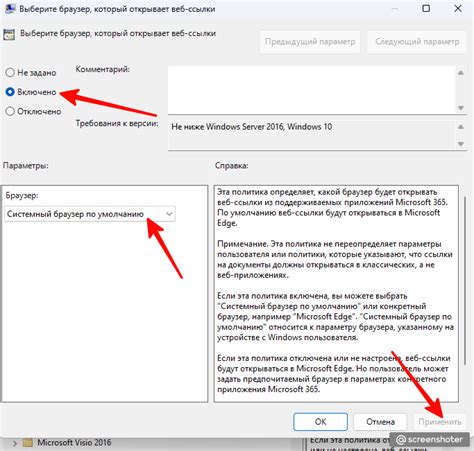Click the version requirements down scroll arrow
This screenshot has width=474, height=451.
coord(461,144)
